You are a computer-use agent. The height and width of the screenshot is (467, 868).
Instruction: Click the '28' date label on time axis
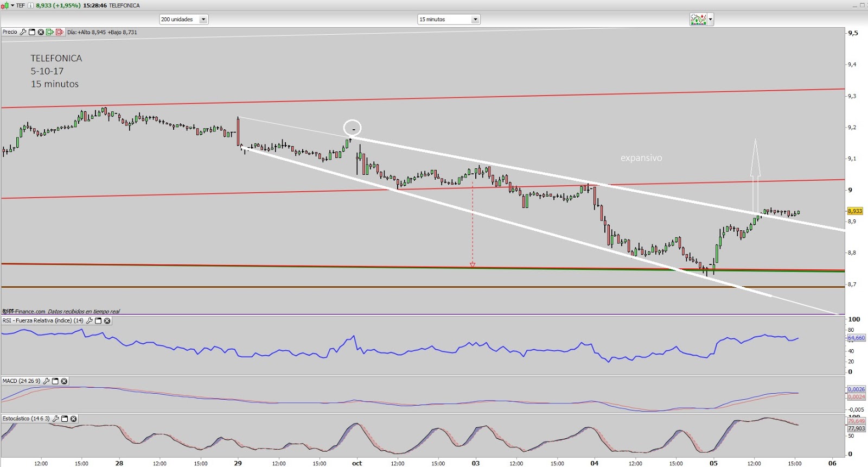(x=119, y=463)
